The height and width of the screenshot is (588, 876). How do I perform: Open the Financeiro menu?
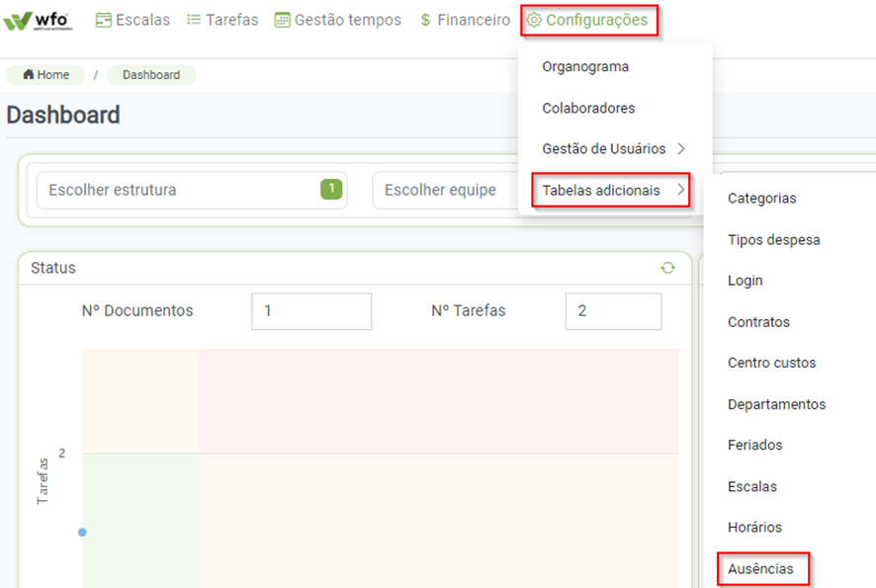tap(465, 20)
